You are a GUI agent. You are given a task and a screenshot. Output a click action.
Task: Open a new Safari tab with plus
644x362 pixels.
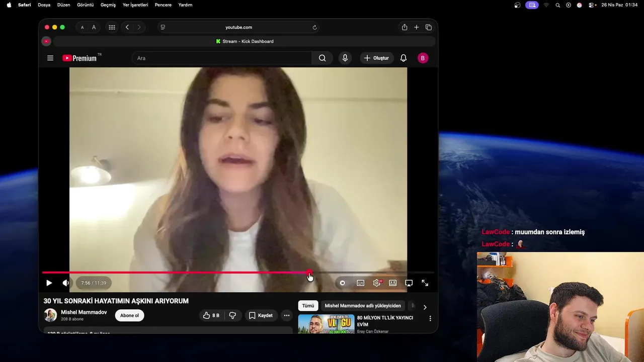(417, 27)
